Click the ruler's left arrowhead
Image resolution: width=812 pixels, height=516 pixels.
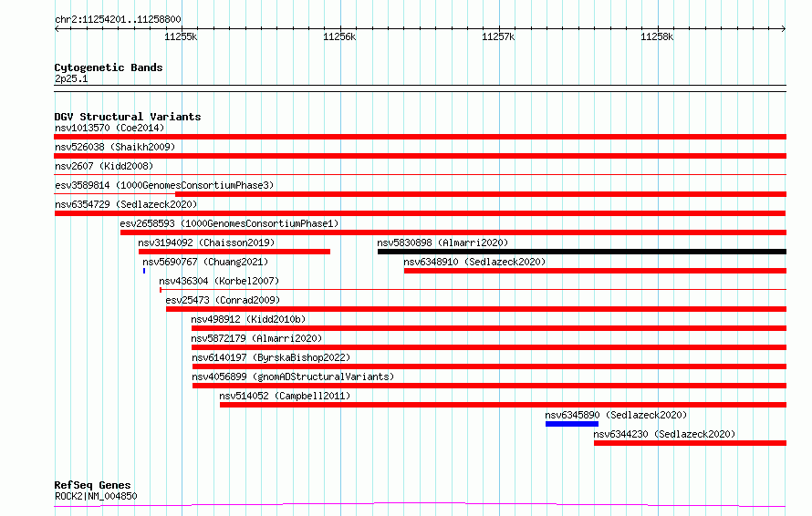(57, 29)
